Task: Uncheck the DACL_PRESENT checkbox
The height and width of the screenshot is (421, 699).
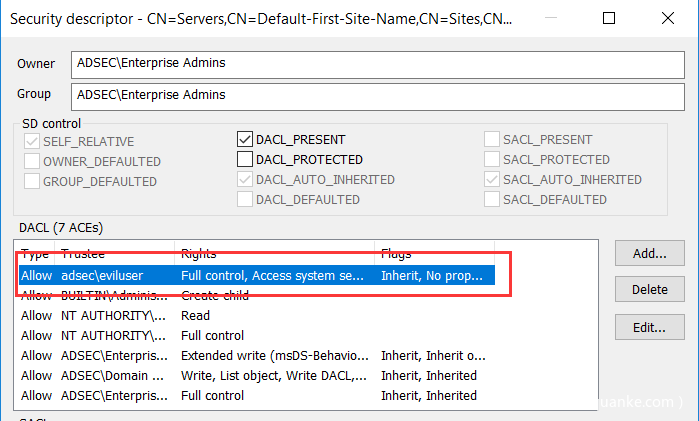Action: click(x=245, y=140)
